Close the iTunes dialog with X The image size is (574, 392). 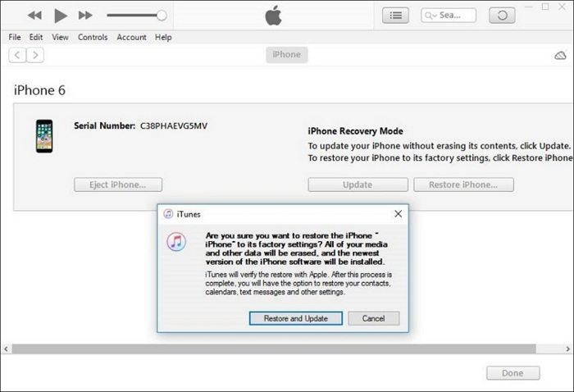coord(398,214)
